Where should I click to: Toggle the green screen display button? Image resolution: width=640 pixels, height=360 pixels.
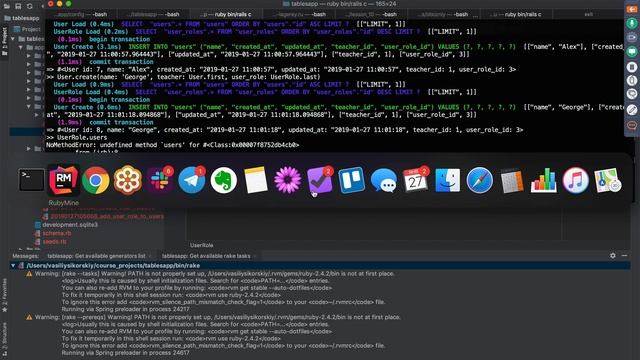coord(631,51)
